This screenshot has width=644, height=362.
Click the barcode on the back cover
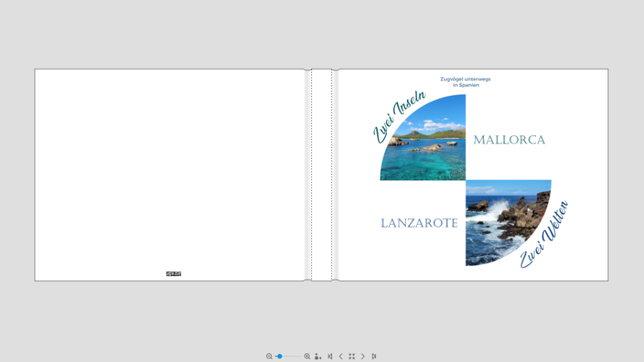173,274
